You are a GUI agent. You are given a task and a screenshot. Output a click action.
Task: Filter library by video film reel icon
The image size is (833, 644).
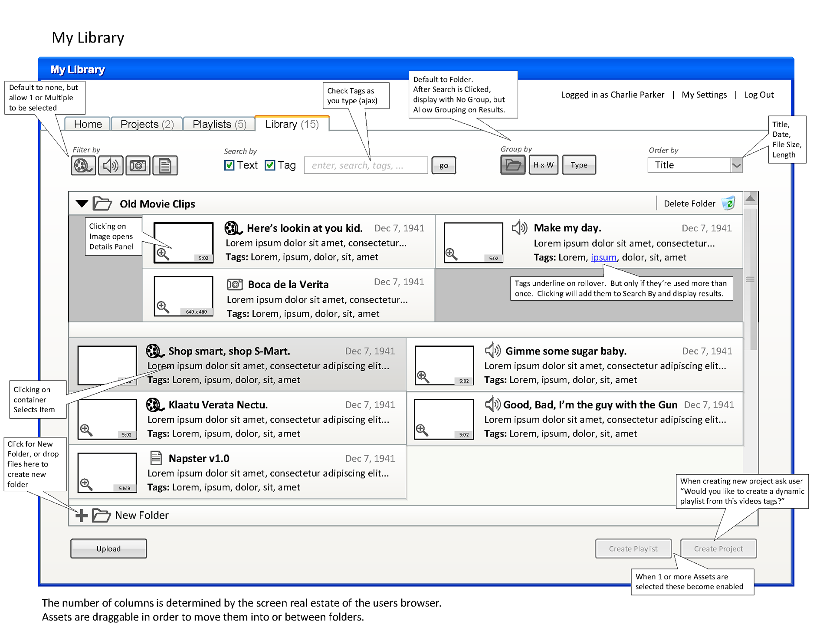pyautogui.click(x=83, y=165)
